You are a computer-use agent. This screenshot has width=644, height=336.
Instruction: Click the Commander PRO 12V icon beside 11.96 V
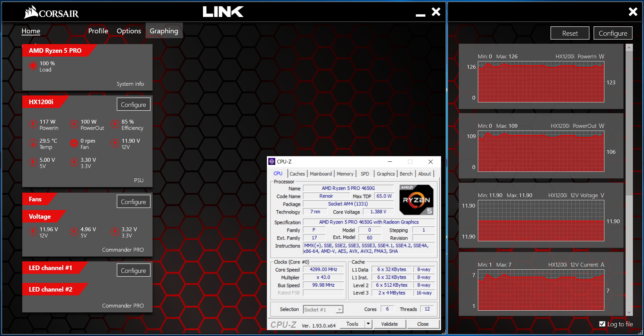[x=33, y=232]
